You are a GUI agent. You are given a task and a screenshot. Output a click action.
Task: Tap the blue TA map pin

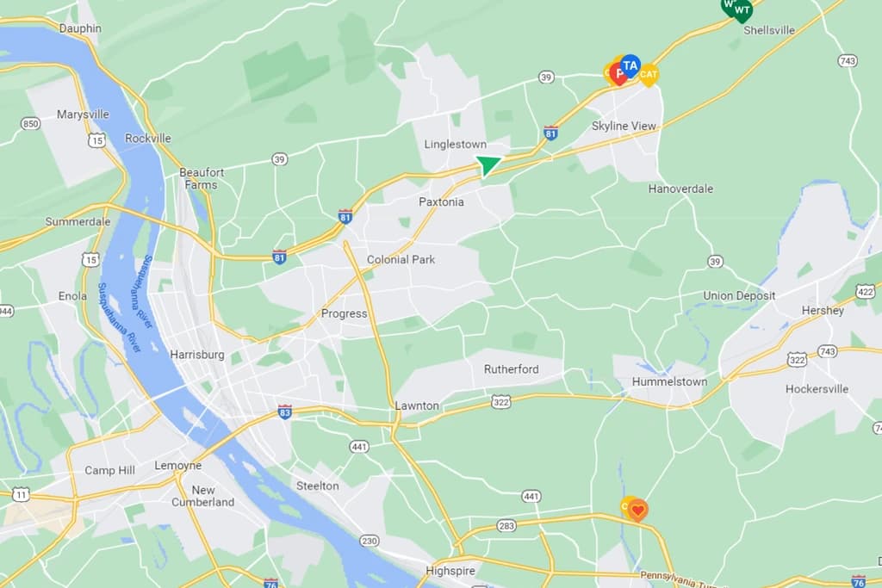[x=630, y=65]
